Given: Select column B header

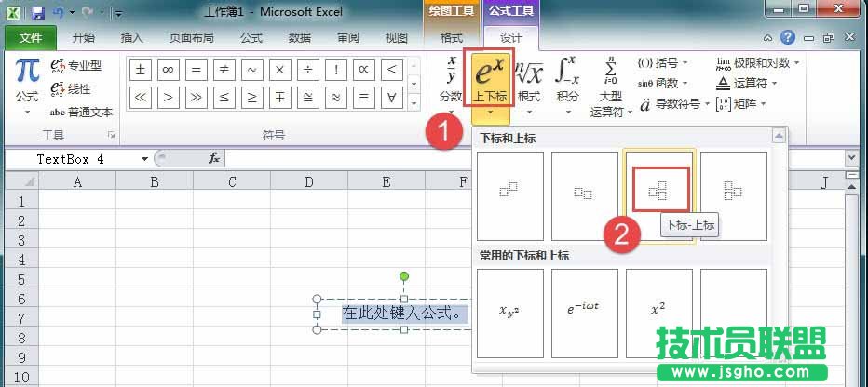Looking at the screenshot, I should point(155,181).
